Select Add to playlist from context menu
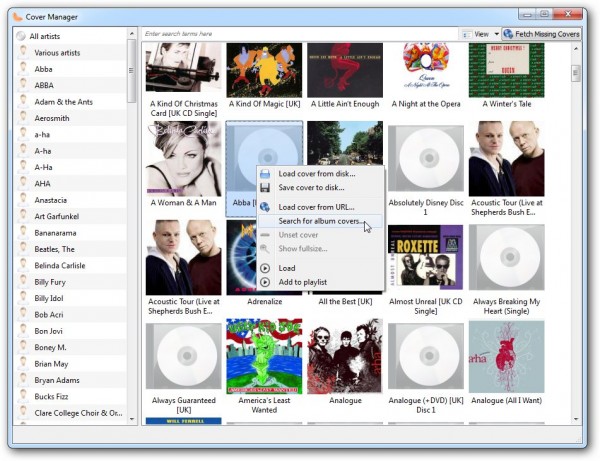 [302, 282]
